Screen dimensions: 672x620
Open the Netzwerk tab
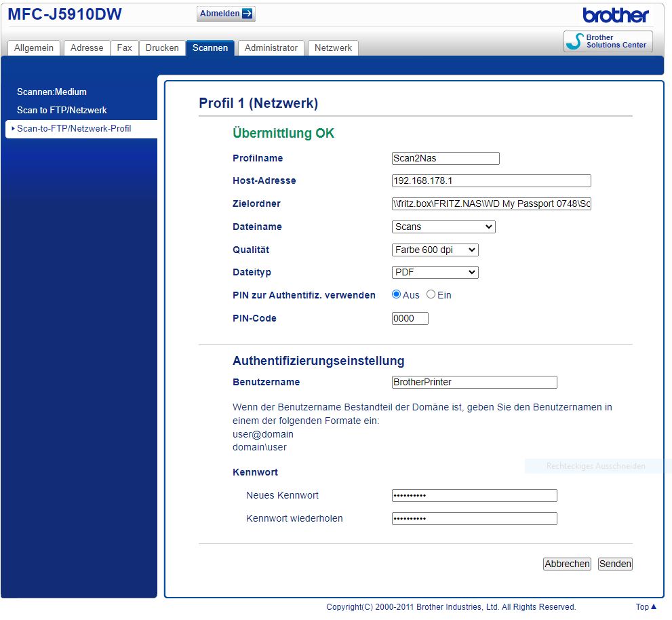click(x=333, y=48)
